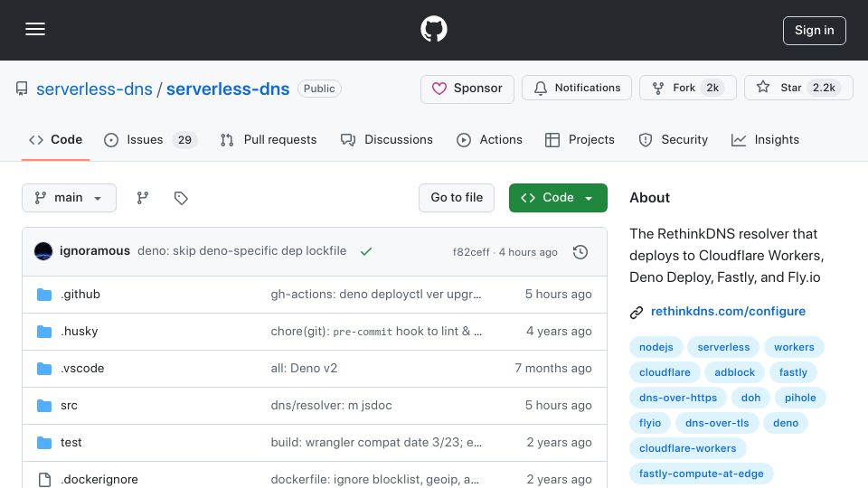Open the latest commit message link
The image size is (868, 488).
242,250
